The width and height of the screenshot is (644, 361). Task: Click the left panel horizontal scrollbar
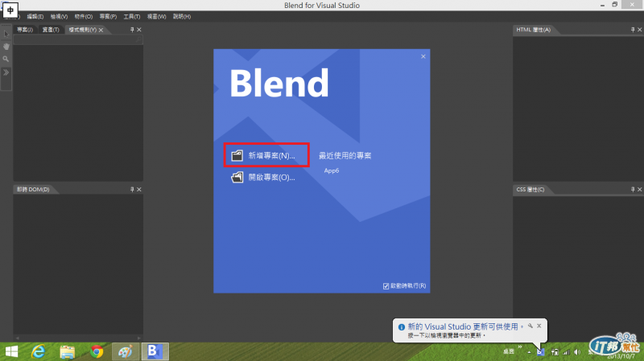(78, 338)
